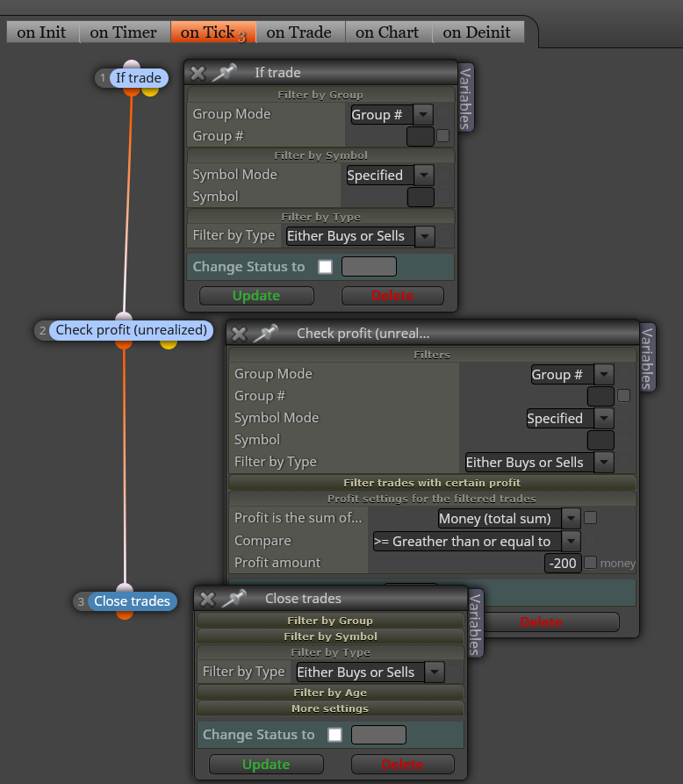Tick checkbox beside Filter by Type in Close trades
Screen dimensions: 683x784
tap(455, 672)
